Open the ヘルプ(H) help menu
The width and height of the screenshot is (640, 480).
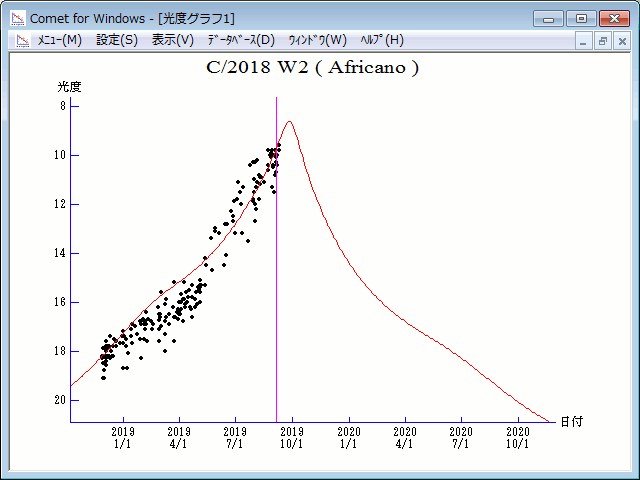pyautogui.click(x=382, y=40)
